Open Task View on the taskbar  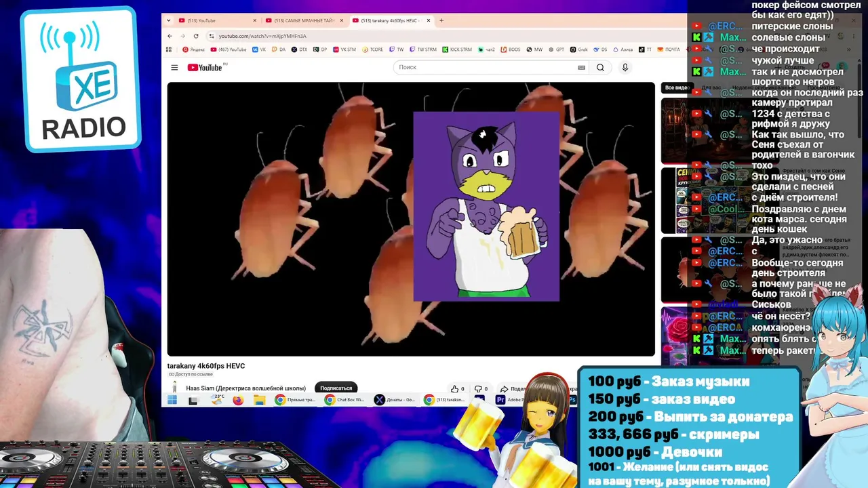[x=193, y=400]
